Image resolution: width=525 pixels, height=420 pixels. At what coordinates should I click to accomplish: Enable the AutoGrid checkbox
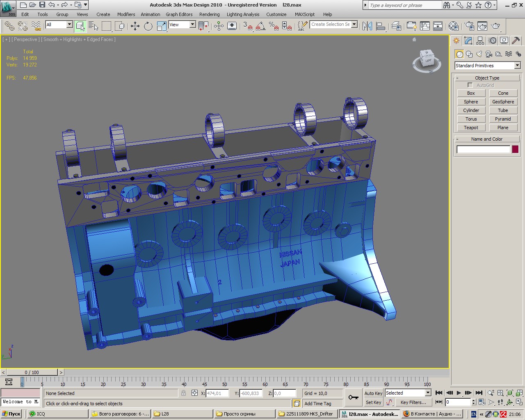point(470,85)
